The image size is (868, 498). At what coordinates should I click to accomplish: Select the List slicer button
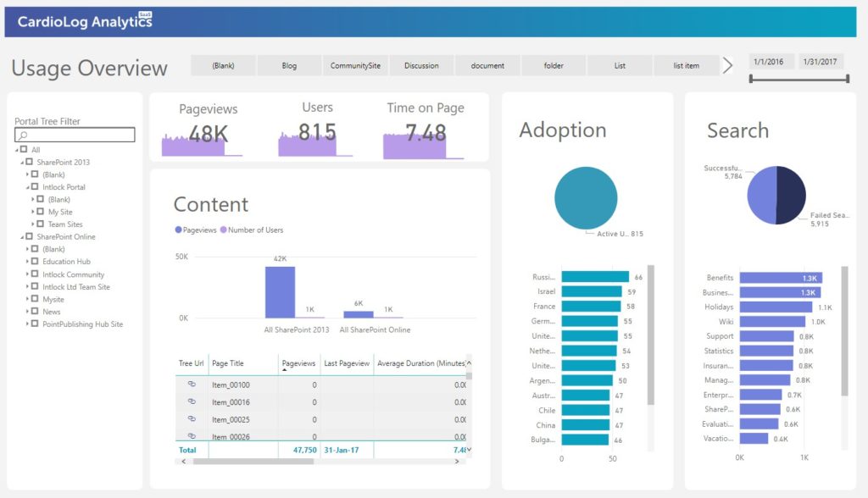[620, 65]
